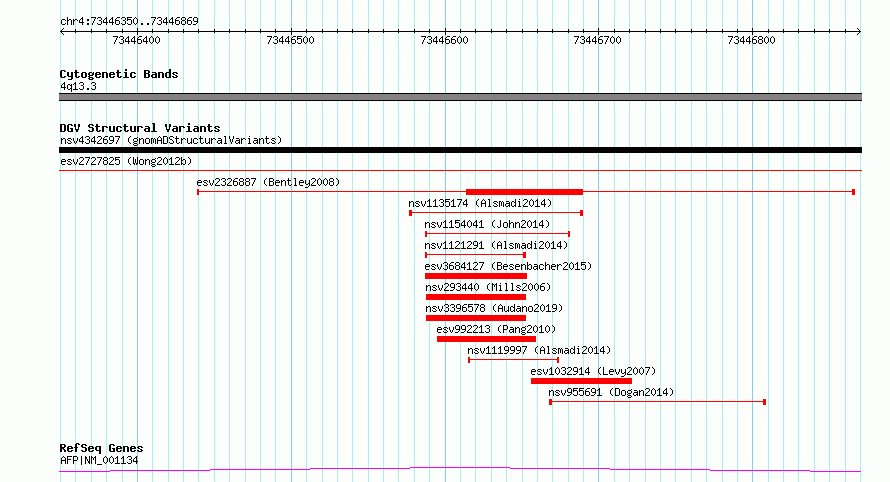Open variant esv1032914 (Levy2007) label

pyautogui.click(x=593, y=371)
